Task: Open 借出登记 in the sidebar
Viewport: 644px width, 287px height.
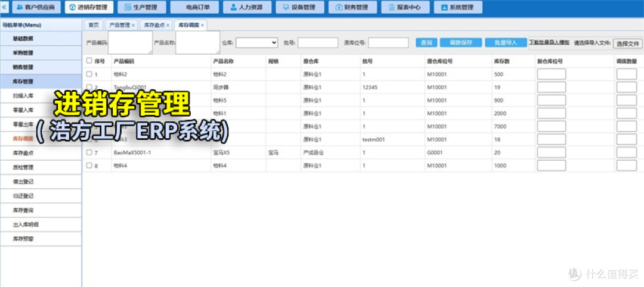Action: coord(41,182)
